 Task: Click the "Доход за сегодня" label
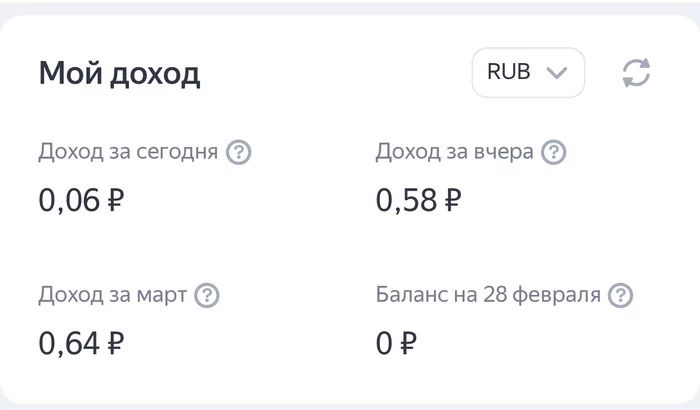[128, 153]
